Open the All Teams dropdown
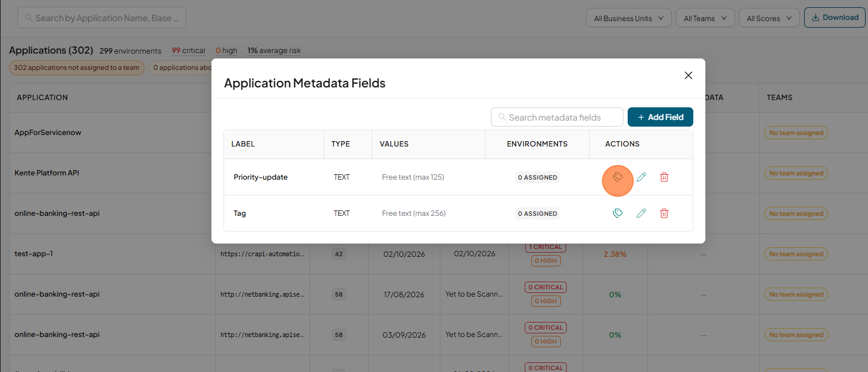Viewport: 868px width, 372px height. tap(705, 18)
